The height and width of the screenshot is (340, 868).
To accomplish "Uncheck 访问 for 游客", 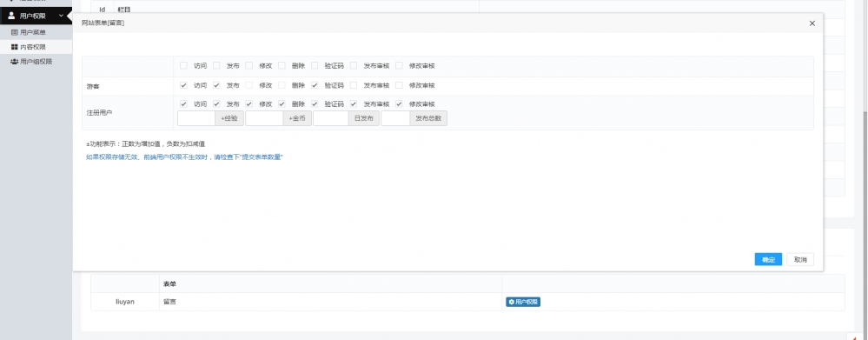I will [x=184, y=86].
